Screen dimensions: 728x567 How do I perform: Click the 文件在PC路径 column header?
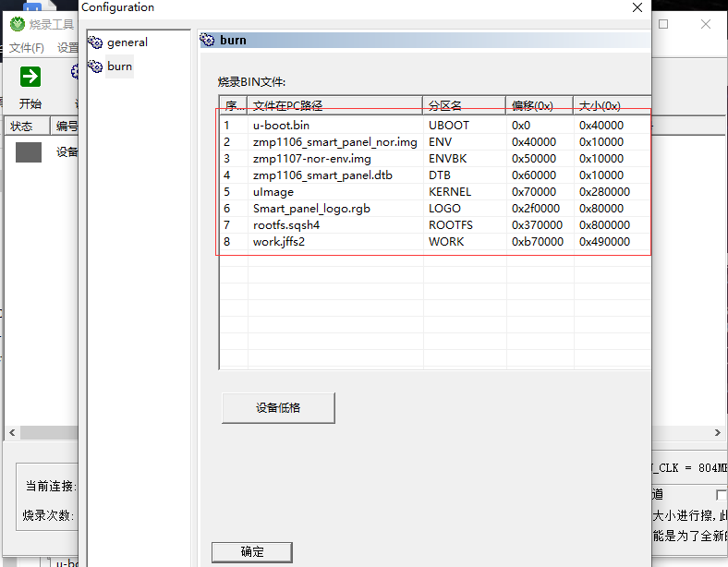click(x=334, y=105)
